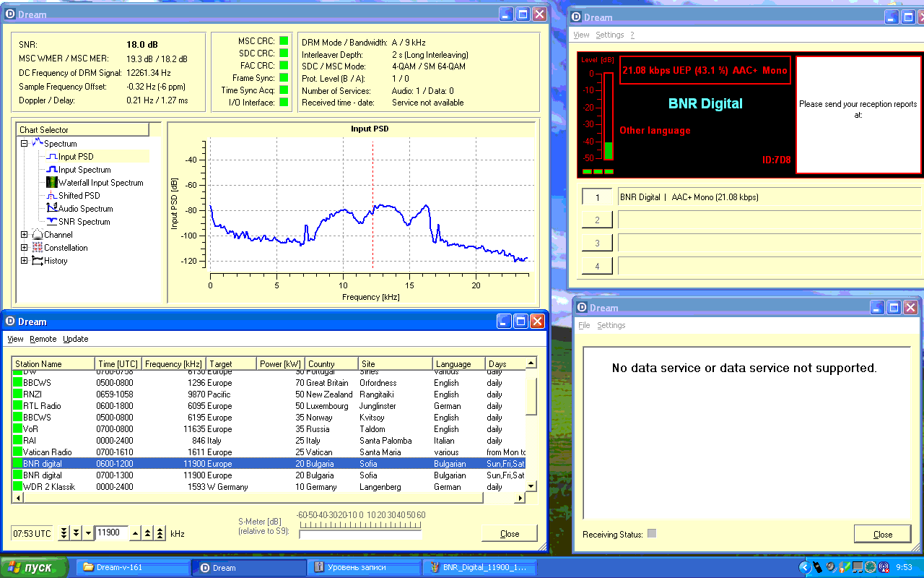Open the Waterfall Input Spectrum chart icon

[x=51, y=183]
